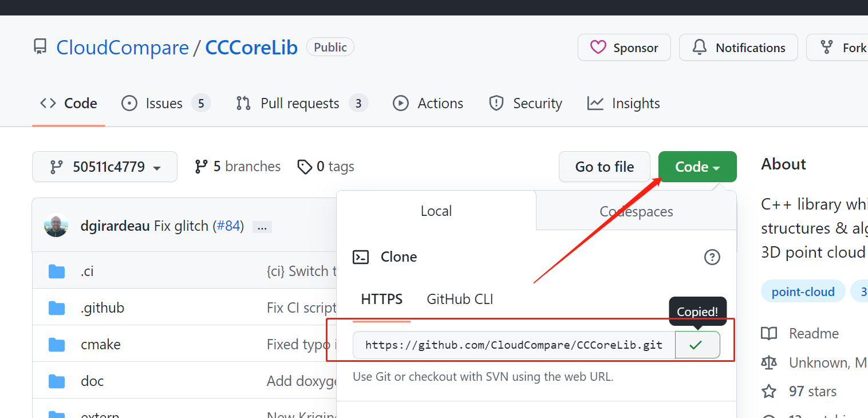Open the Fix glitch (#84) pull request link
The width and height of the screenshot is (868, 418).
coord(228,226)
